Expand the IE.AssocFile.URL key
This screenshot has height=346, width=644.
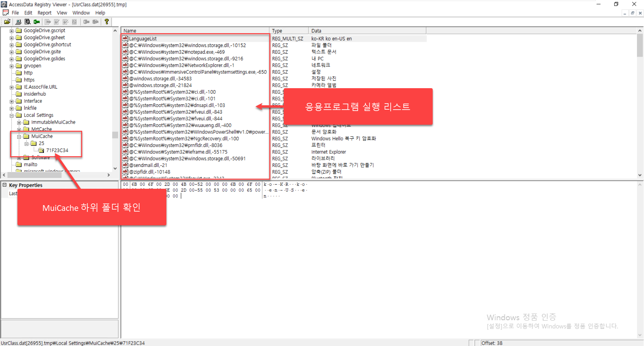pyautogui.click(x=12, y=87)
